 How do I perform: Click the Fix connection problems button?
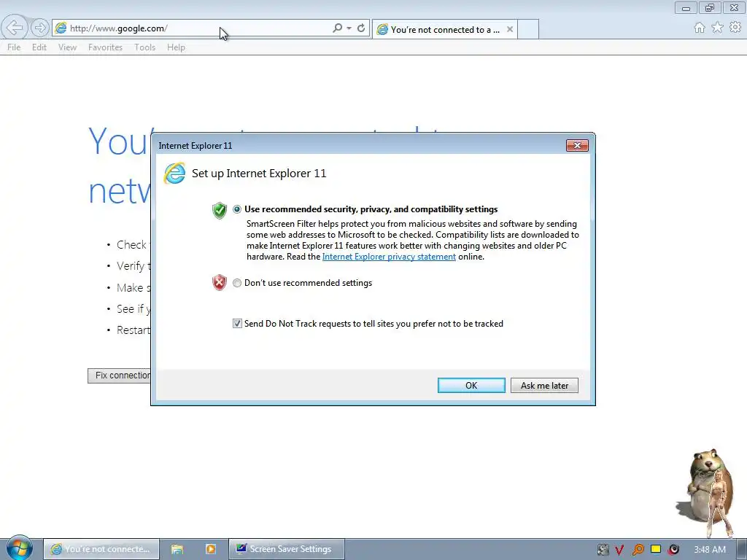click(120, 376)
